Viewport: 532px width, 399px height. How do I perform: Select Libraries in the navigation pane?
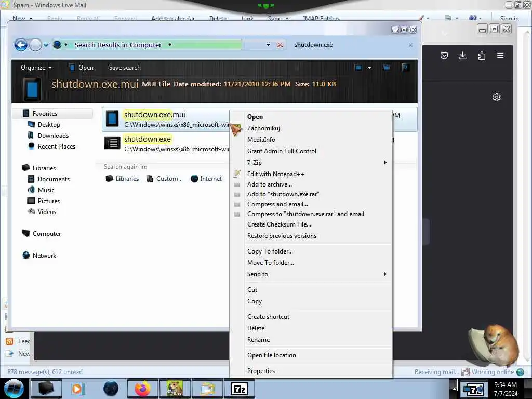[x=44, y=168]
